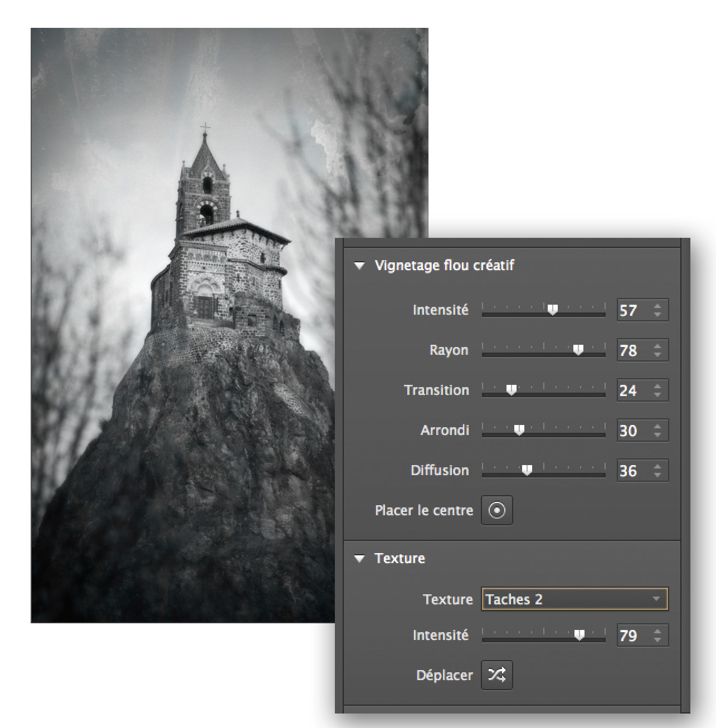Viewport: 716px width, 728px height.
Task: Click the Diffusion slider handle
Action: [527, 470]
